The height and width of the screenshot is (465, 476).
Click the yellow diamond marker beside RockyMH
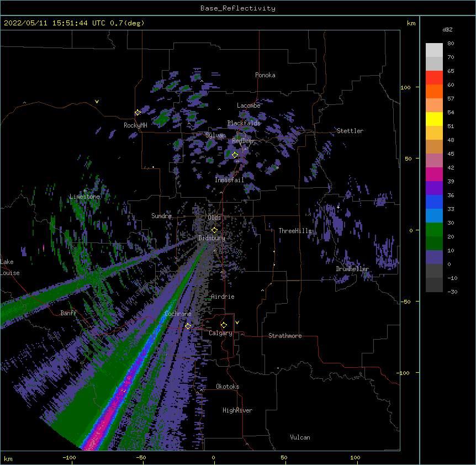pos(137,113)
